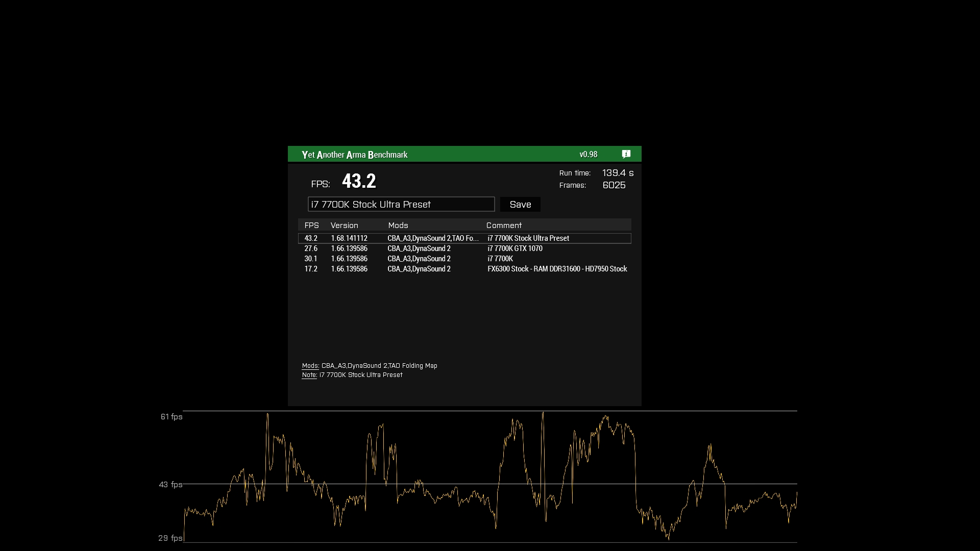Open the info speech-bubble icon
980x551 pixels.
click(626, 154)
